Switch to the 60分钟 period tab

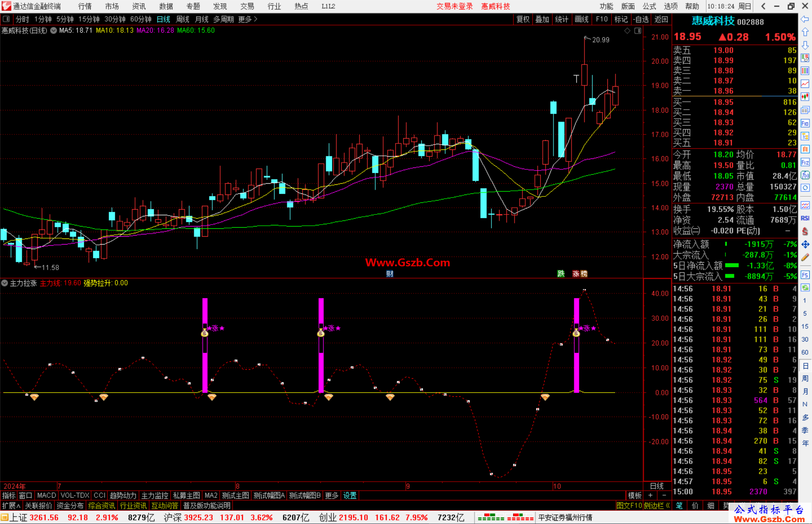pyautogui.click(x=141, y=19)
